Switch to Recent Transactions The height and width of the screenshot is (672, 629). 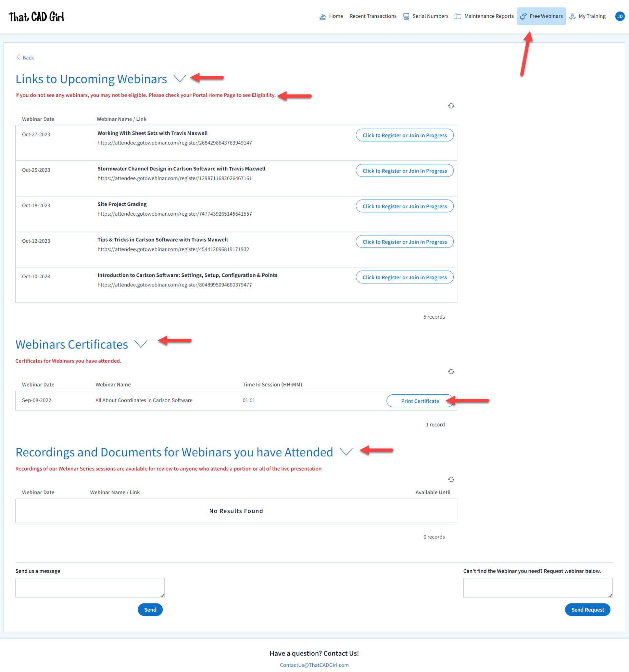coord(373,16)
